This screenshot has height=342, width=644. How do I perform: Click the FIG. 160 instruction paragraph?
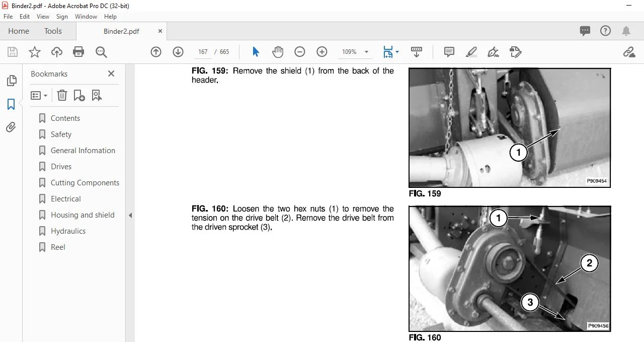coord(293,218)
